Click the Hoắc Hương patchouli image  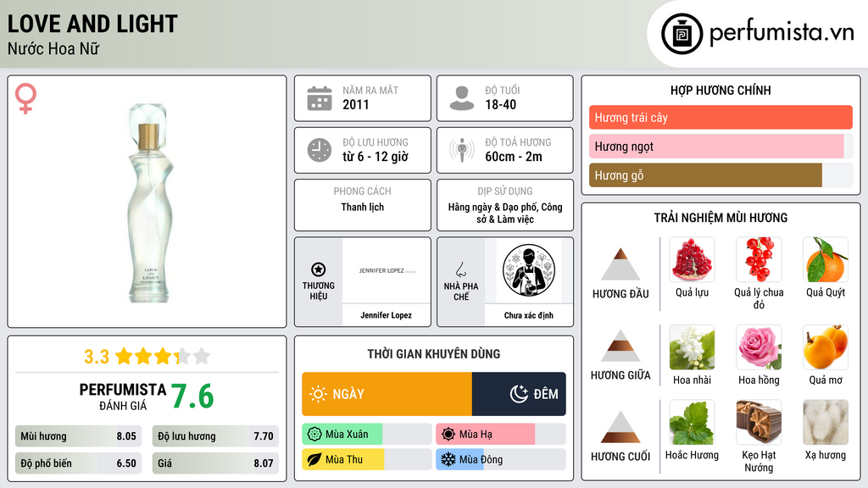tap(692, 423)
